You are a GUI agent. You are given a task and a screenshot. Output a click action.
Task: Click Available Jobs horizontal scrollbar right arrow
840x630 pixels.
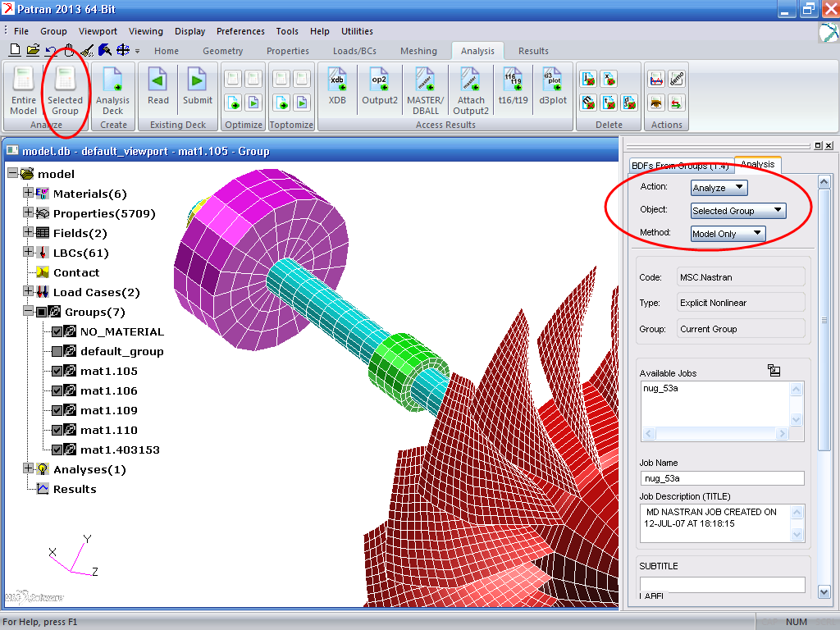[782, 433]
